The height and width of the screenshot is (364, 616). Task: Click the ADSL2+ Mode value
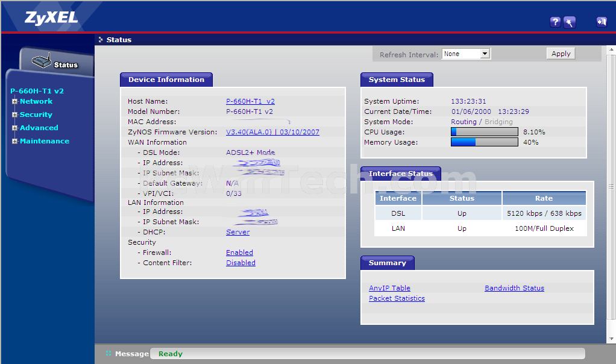tap(250, 152)
